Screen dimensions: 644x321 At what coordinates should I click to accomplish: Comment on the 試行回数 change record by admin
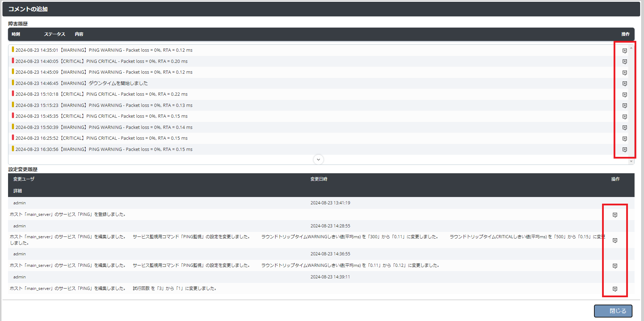[x=615, y=289]
